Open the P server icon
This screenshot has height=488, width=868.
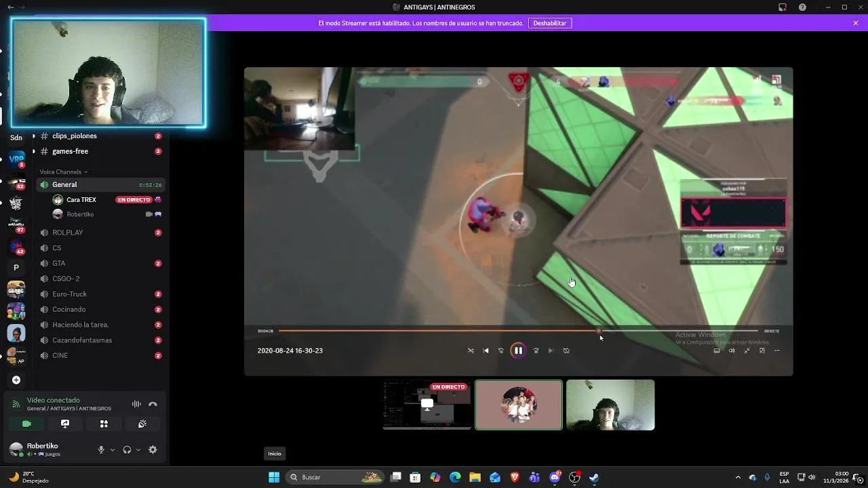pyautogui.click(x=16, y=268)
